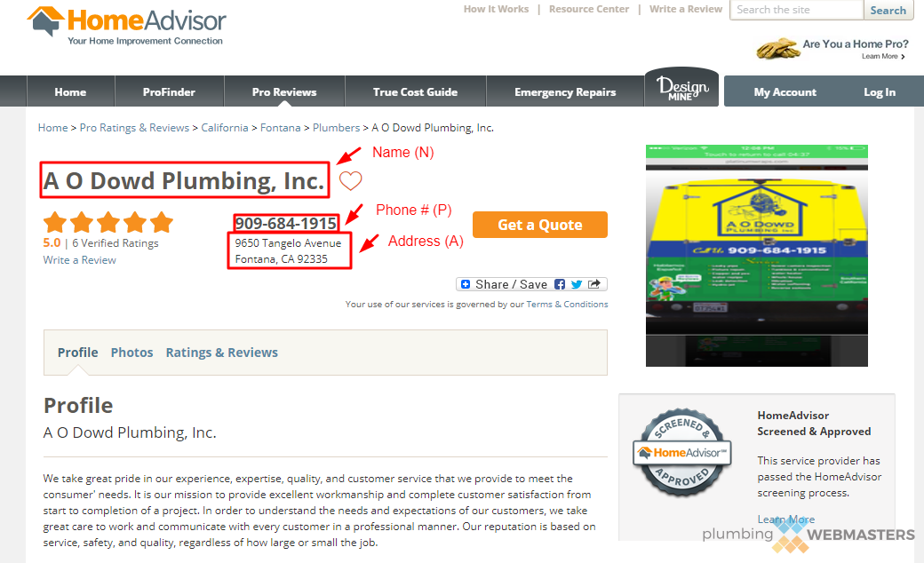Click the heart favorite icon
Image resolution: width=924 pixels, height=563 pixels.
[x=350, y=181]
